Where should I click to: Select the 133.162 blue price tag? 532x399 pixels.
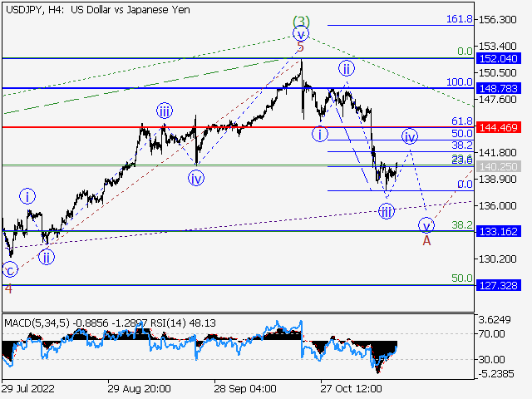pos(499,231)
